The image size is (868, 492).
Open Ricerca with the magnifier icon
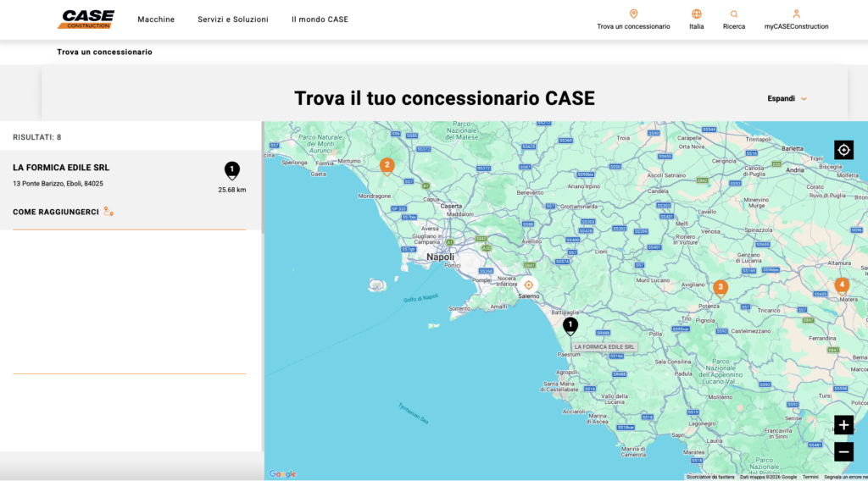734,14
